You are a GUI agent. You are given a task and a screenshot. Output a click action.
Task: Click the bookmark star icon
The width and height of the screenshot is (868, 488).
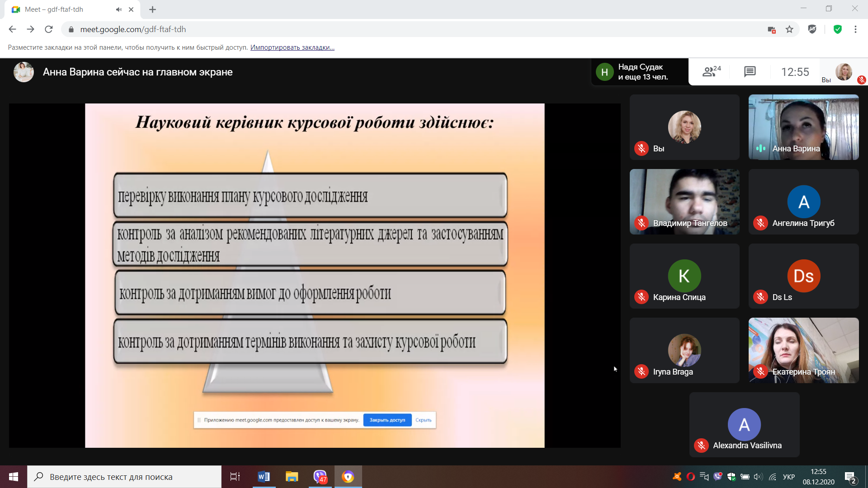point(789,29)
